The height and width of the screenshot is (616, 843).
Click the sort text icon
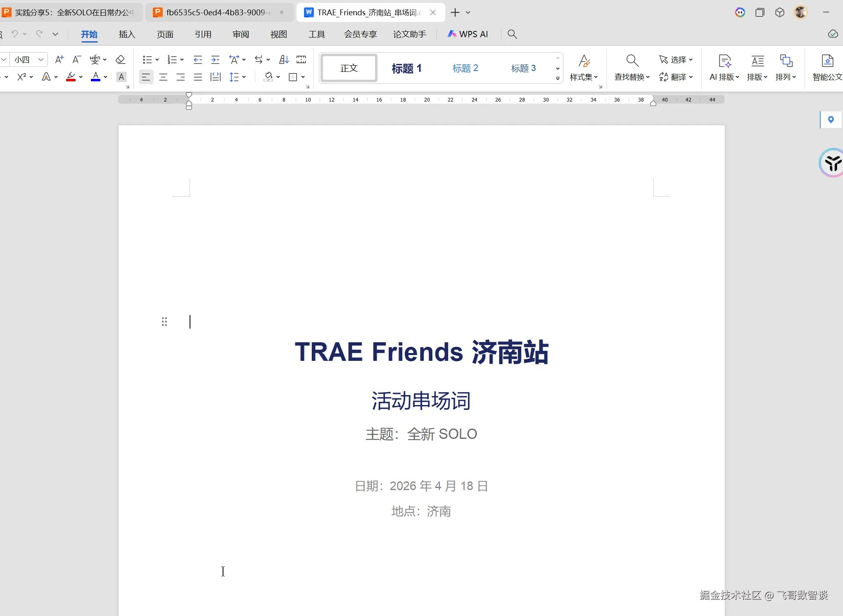pyautogui.click(x=284, y=60)
